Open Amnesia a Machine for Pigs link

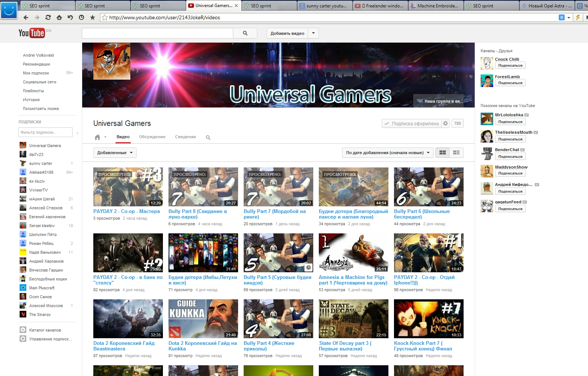pos(353,280)
